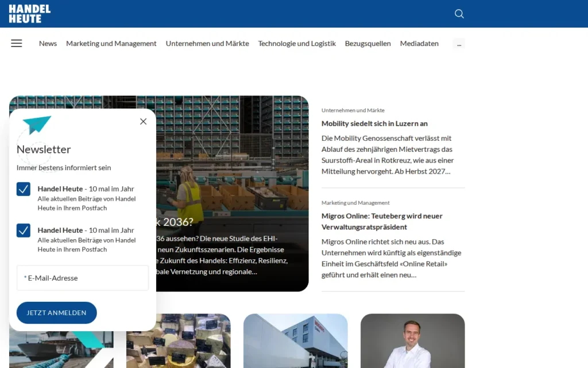Open the white building article thumbnail

tap(296, 341)
